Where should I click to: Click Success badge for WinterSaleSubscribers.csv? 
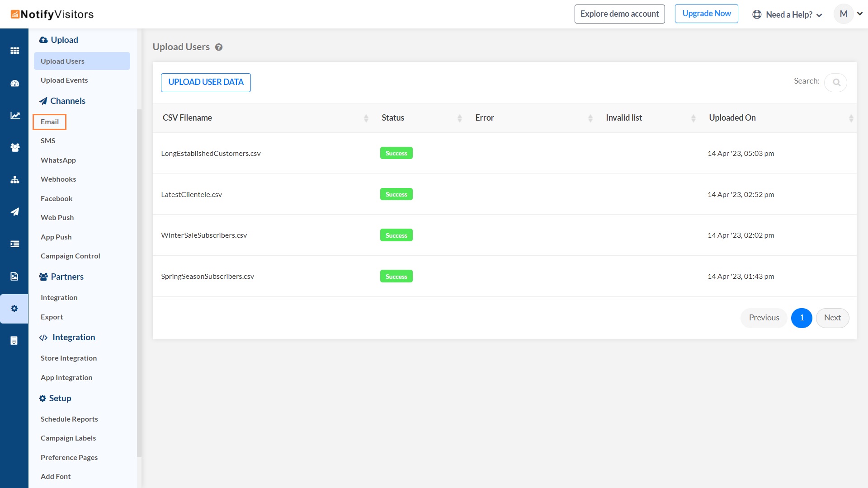tap(396, 235)
